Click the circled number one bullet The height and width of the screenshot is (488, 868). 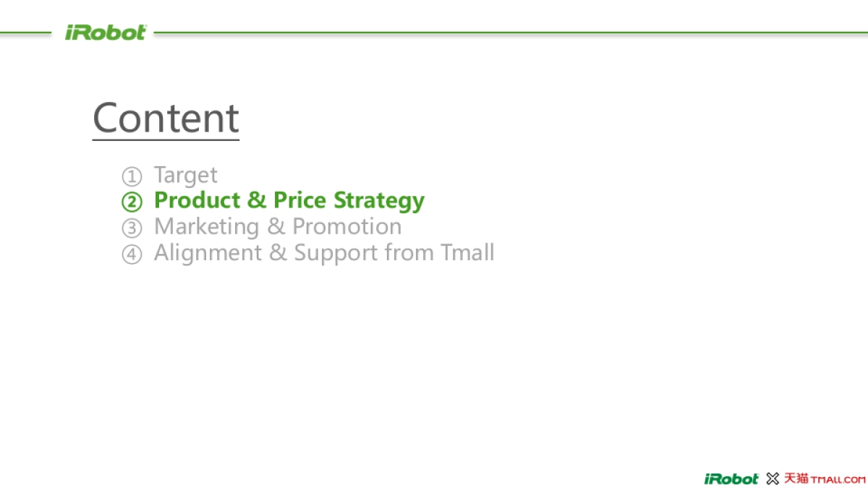click(131, 176)
